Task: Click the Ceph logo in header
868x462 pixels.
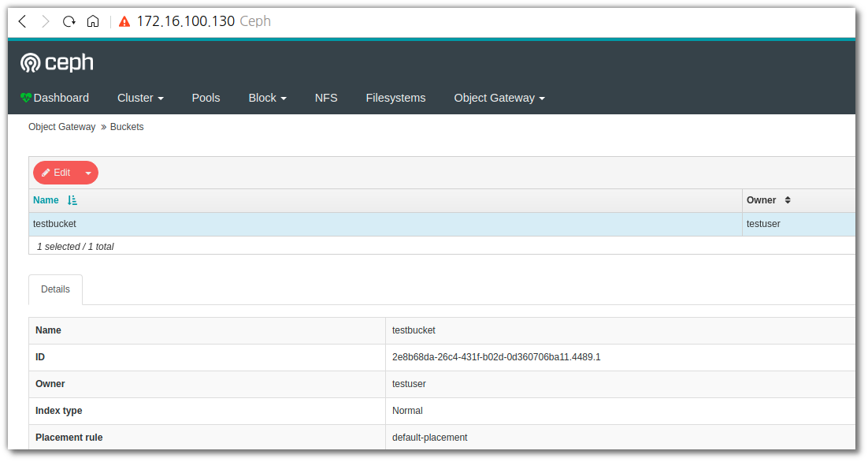Action: point(57,62)
